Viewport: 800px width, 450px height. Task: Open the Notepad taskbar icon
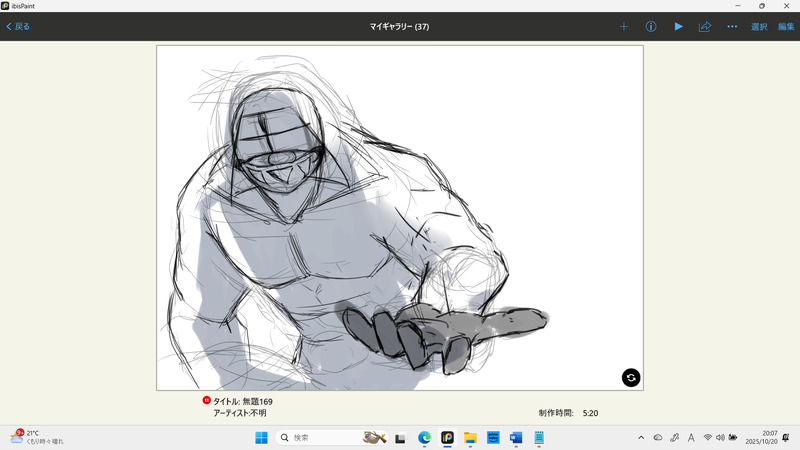pos(539,438)
